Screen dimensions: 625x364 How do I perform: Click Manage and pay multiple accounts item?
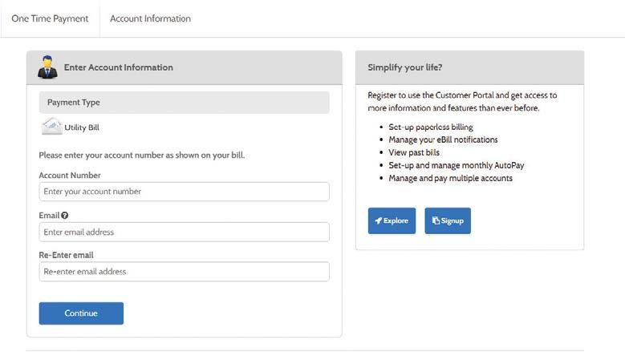tap(450, 178)
